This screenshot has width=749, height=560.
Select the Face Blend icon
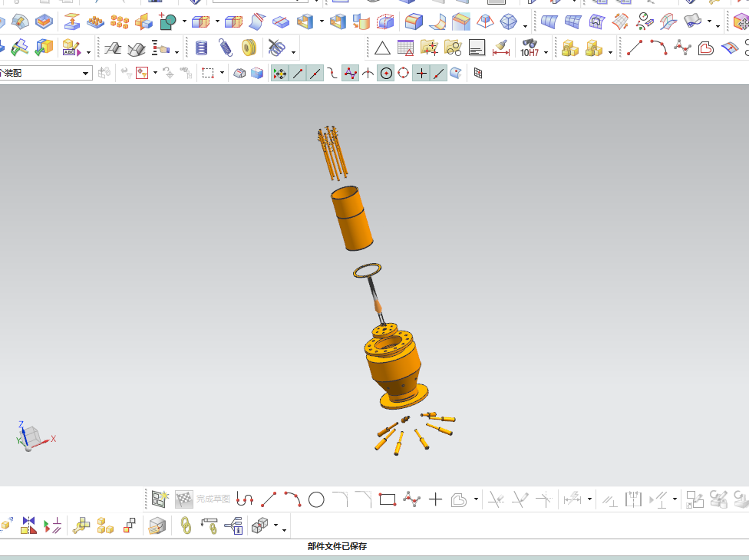tap(437, 21)
